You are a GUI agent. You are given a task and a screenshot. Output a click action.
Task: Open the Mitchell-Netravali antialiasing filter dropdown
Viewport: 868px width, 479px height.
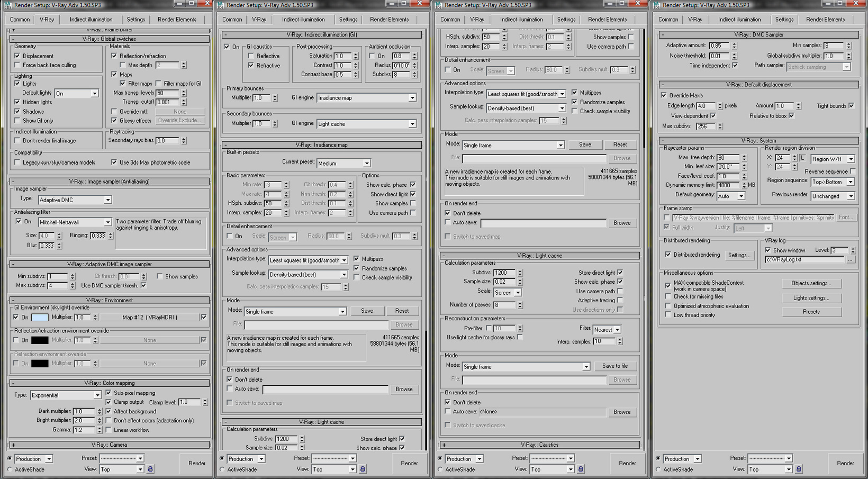click(x=75, y=222)
